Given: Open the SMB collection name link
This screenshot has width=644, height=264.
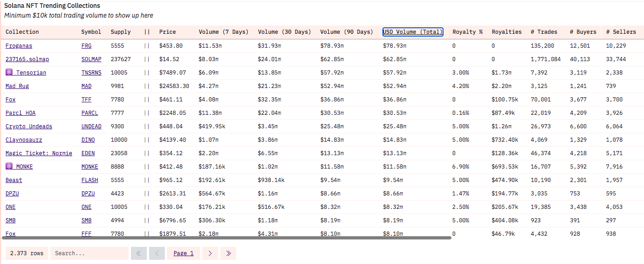Looking at the screenshot, I should 11,220.
